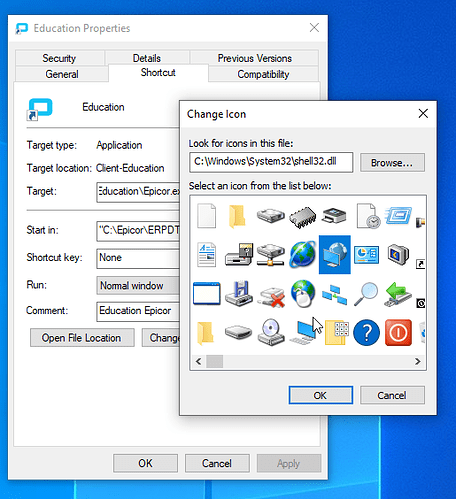456x499 pixels.
Task: Select the folder with programs grid icon
Action: [337, 332]
